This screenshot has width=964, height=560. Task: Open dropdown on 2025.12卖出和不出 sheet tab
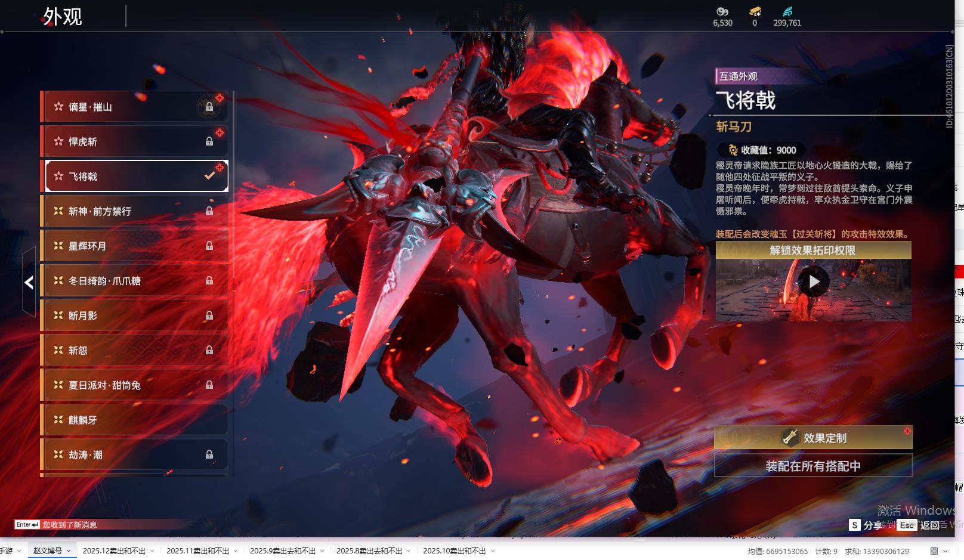[x=152, y=551]
